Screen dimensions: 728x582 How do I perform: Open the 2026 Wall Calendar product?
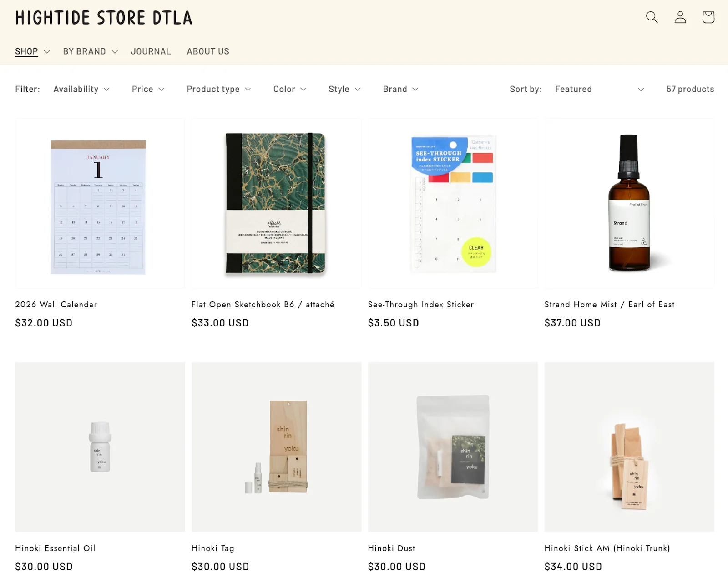[56, 305]
